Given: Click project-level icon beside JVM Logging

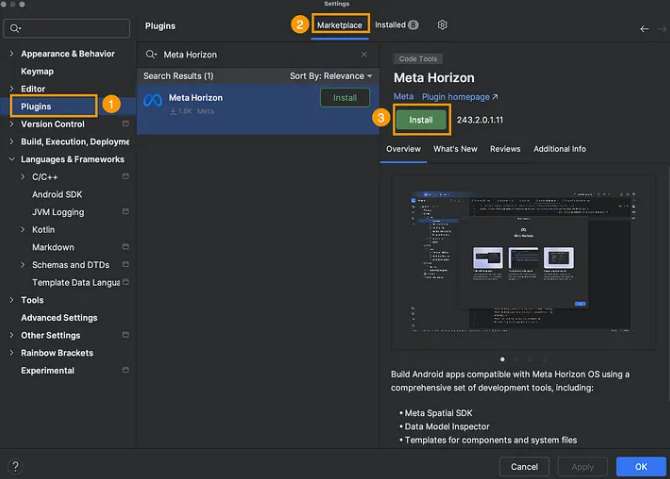Looking at the screenshot, I should click(x=126, y=212).
